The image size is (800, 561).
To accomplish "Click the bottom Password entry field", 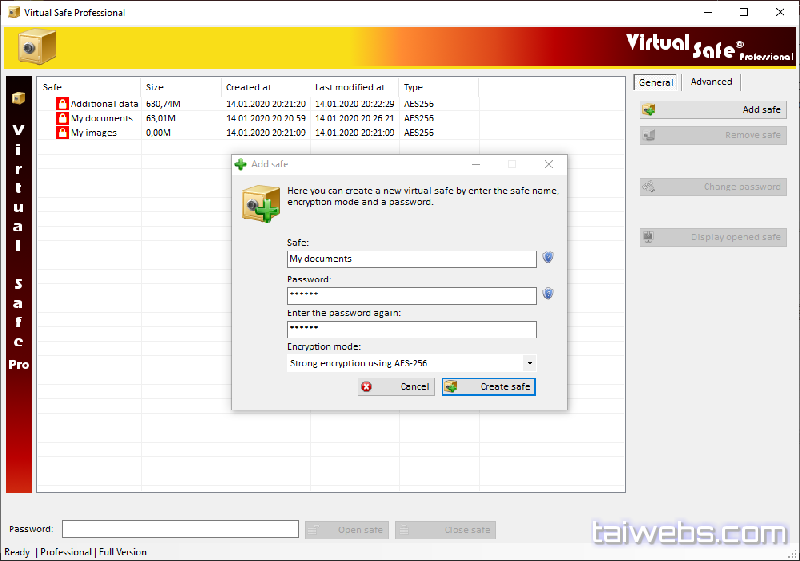I will tap(180, 529).
